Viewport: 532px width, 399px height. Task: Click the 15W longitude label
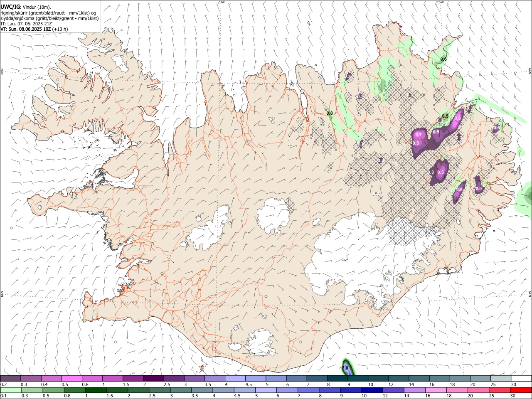(440, 2)
